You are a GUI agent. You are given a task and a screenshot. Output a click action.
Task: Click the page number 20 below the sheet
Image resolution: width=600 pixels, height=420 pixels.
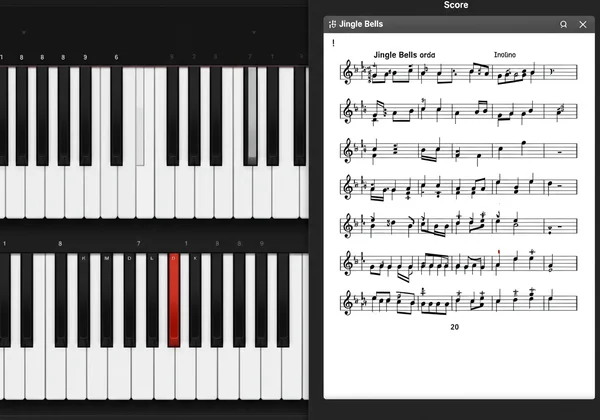[455, 327]
